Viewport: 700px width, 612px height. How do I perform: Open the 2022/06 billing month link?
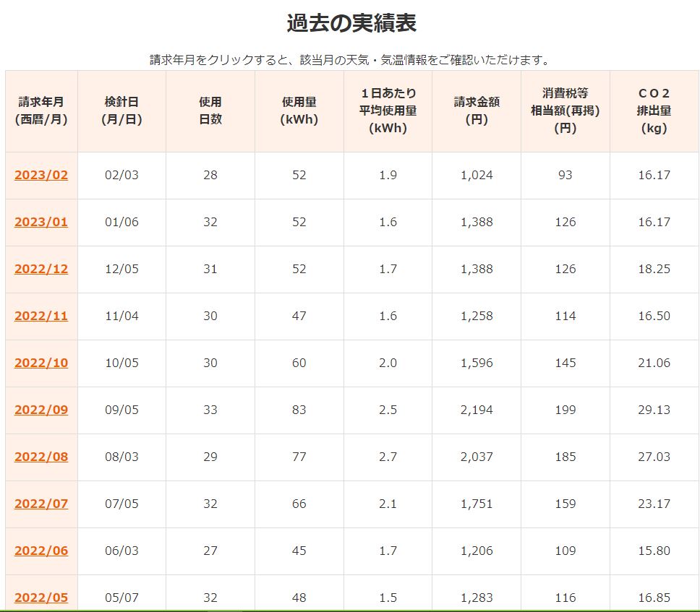[x=41, y=551]
